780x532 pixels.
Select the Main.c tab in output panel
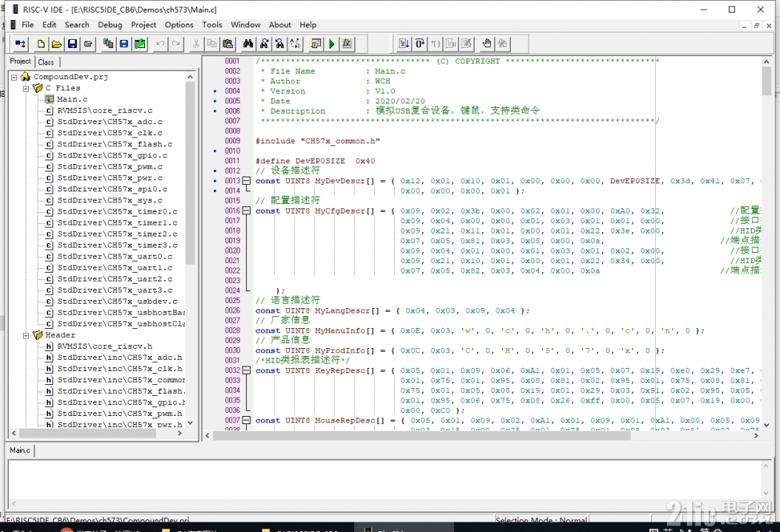click(x=20, y=451)
